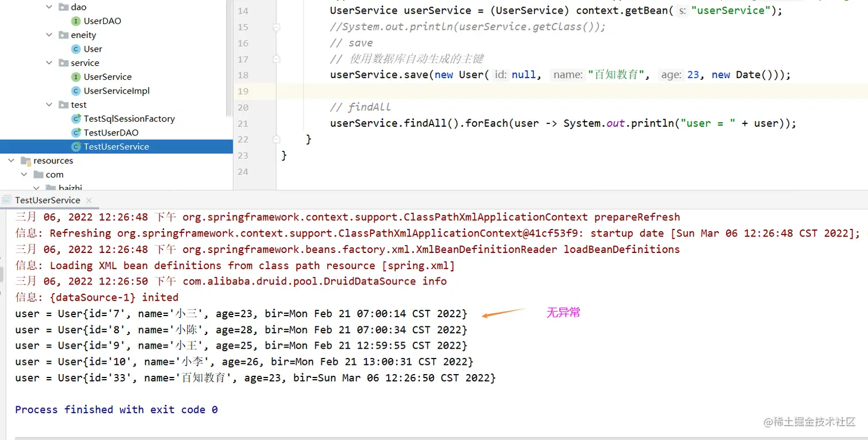Close the TestUserService run tab
This screenshot has width=868, height=440.
[x=89, y=200]
